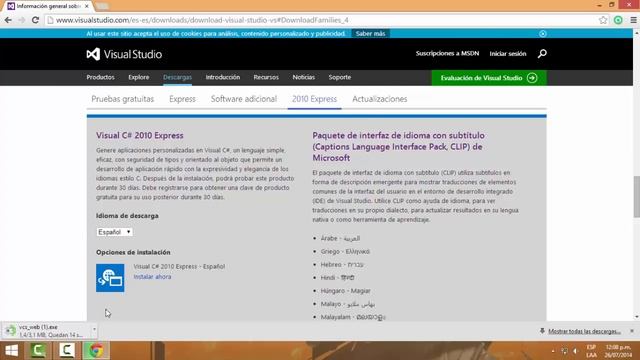Click Opciones de instalación label
The width and height of the screenshot is (640, 360).
[133, 252]
